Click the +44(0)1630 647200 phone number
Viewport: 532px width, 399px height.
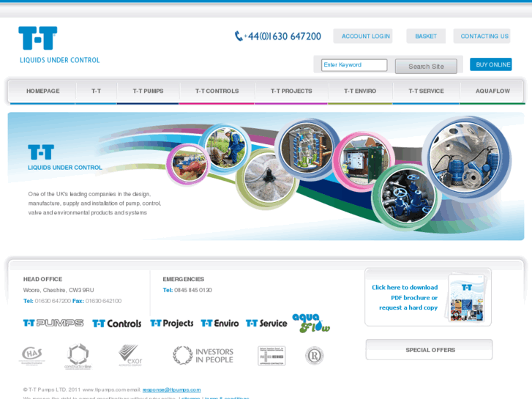click(x=282, y=37)
